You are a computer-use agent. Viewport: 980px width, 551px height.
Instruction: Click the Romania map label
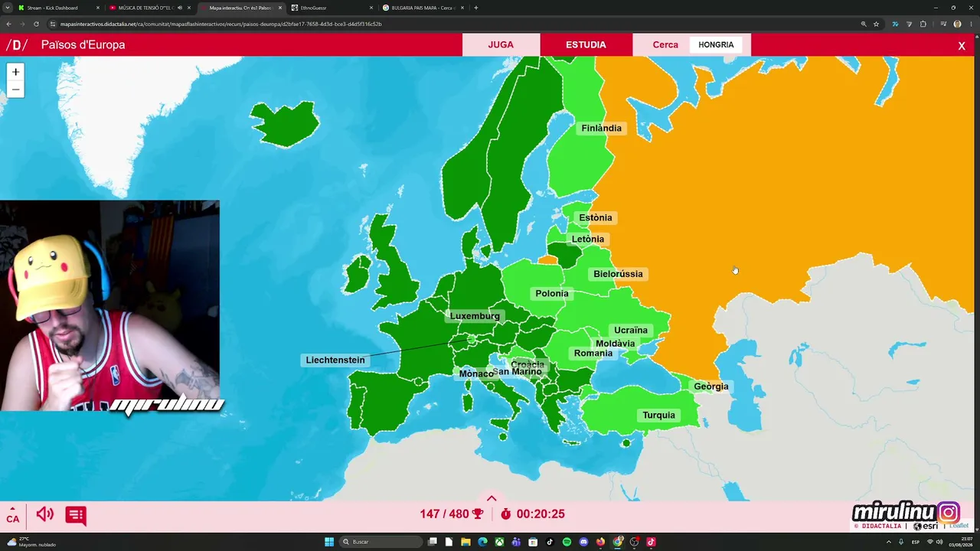coord(593,353)
